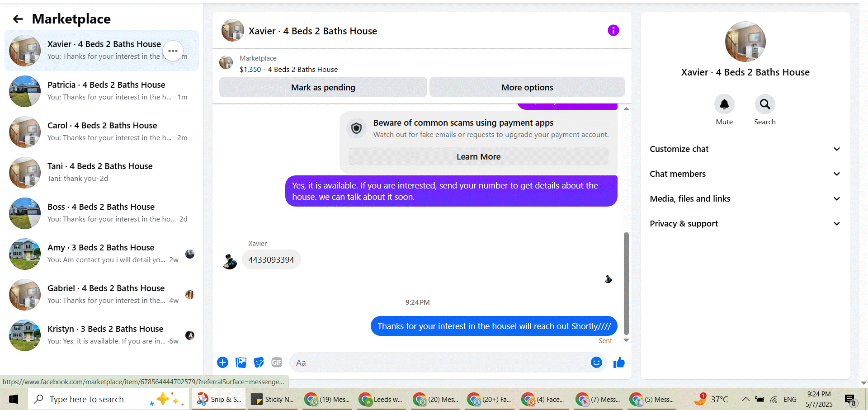Click Mark as pending button
Viewport: 868px width, 410px height.
[323, 87]
